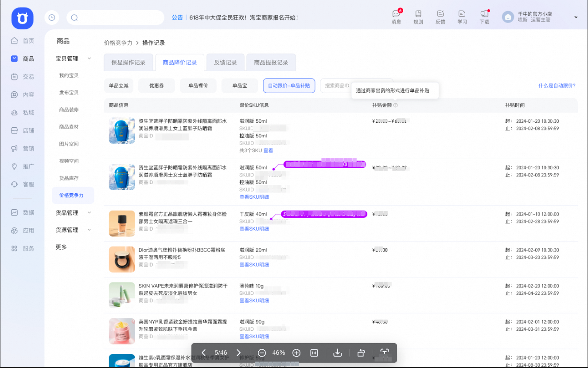Image resolution: width=588 pixels, height=368 pixels.
Task: Switch to 保星操作记录 tab
Action: (x=129, y=63)
